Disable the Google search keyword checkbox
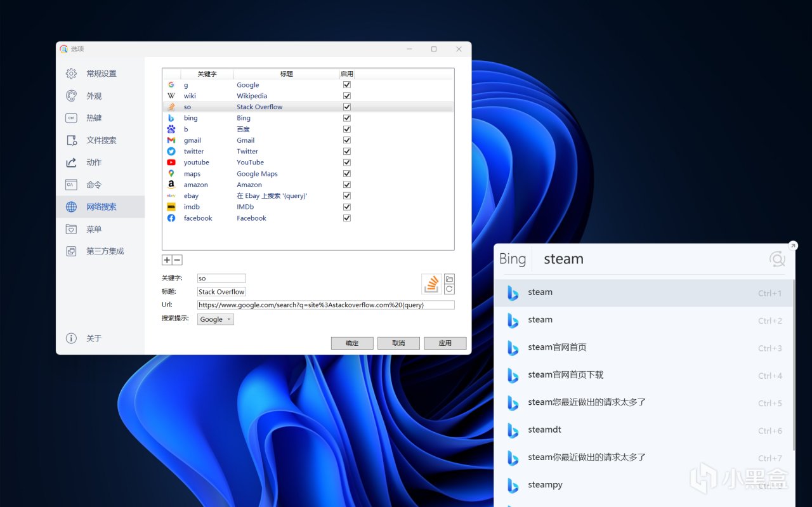Screen dimensions: 812x507 [x=347, y=85]
